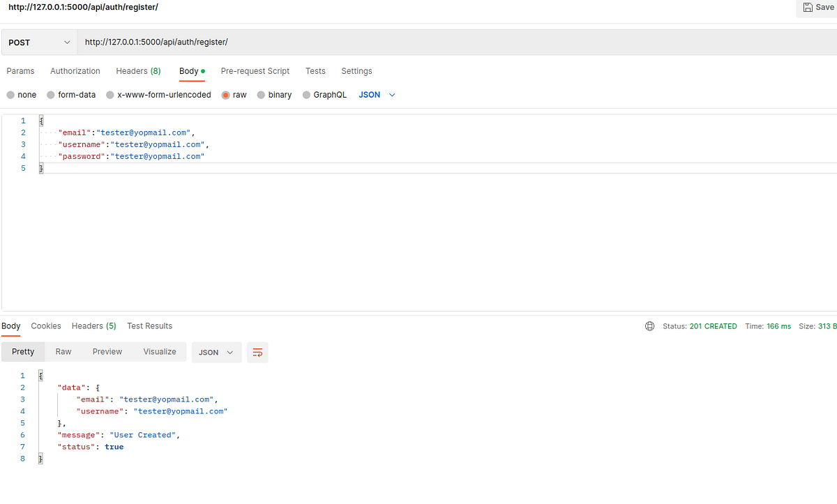Collapse the JSON body via gutter arrow on line 1
Image resolution: width=837 pixels, height=504 pixels.
tap(31, 120)
